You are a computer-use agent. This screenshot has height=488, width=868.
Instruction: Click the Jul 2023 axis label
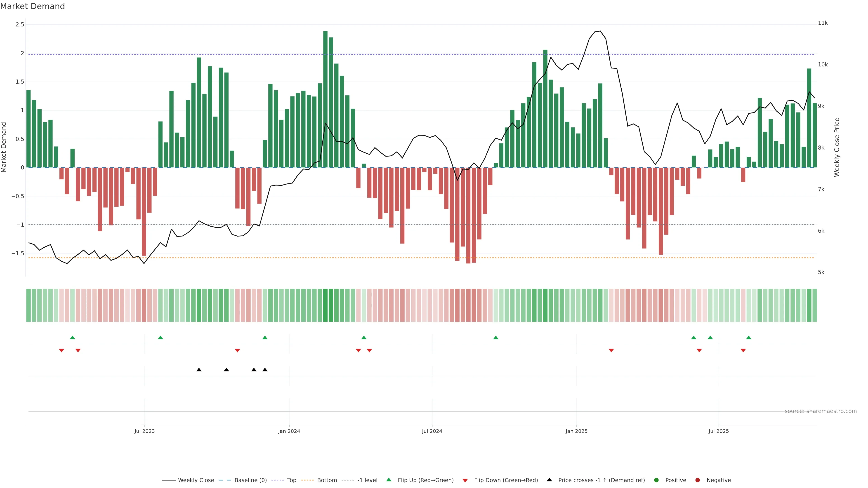pos(145,431)
